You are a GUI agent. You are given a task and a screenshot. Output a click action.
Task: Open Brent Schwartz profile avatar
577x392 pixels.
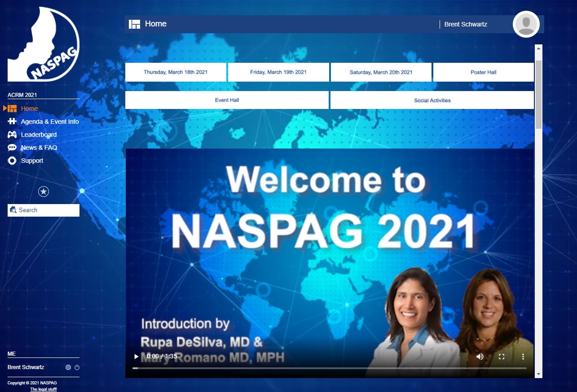526,24
